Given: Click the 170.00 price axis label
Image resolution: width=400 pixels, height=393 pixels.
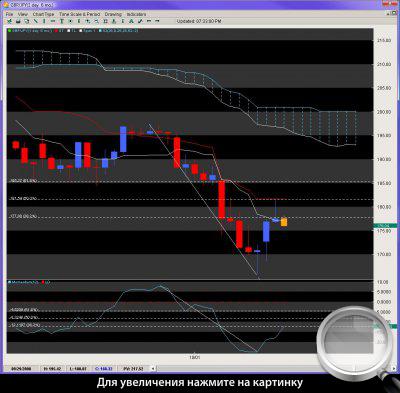Looking at the screenshot, I should pos(384,254).
